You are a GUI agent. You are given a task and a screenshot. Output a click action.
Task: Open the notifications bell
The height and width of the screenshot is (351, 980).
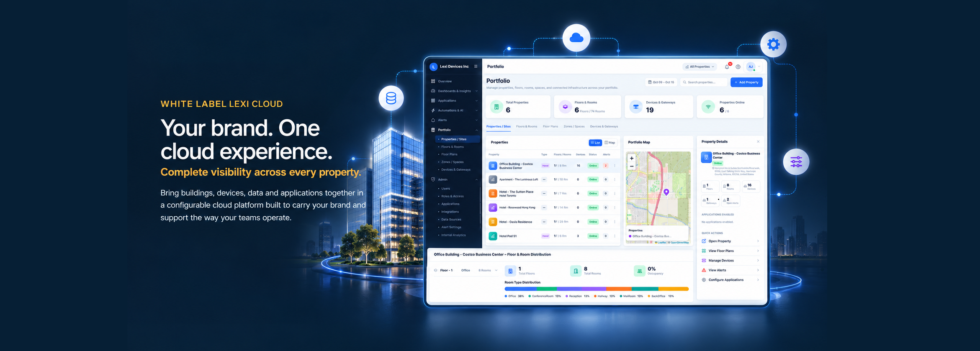click(727, 67)
